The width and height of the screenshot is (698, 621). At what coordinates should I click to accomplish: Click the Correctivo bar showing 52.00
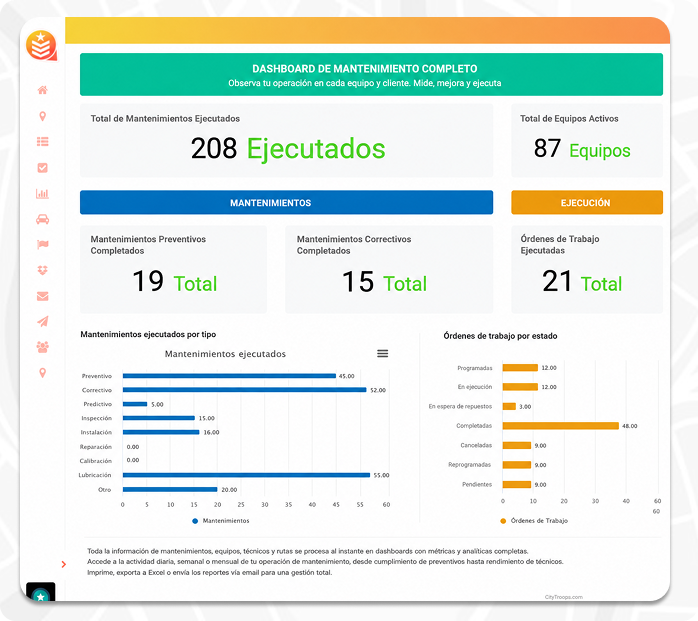(244, 390)
